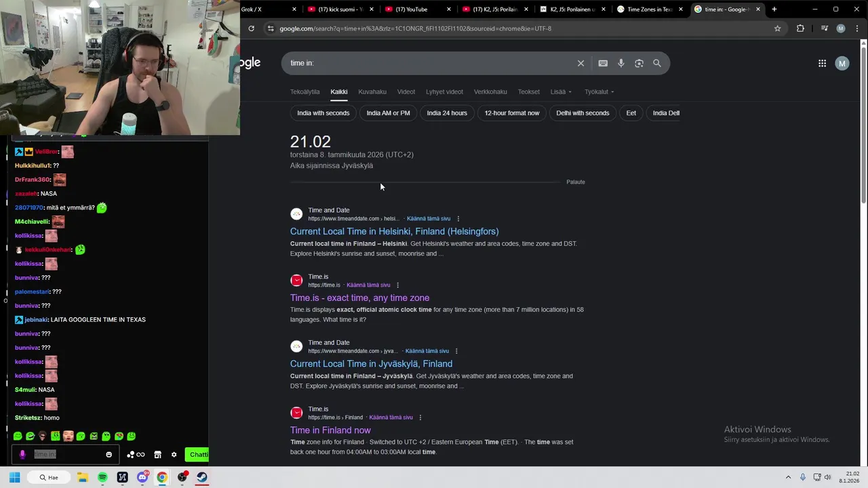868x488 pixels.
Task: Open the taskbar volume control
Action: click(x=827, y=477)
